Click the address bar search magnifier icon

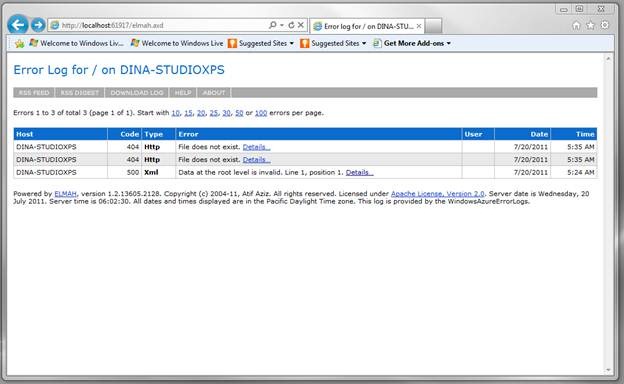(273, 25)
